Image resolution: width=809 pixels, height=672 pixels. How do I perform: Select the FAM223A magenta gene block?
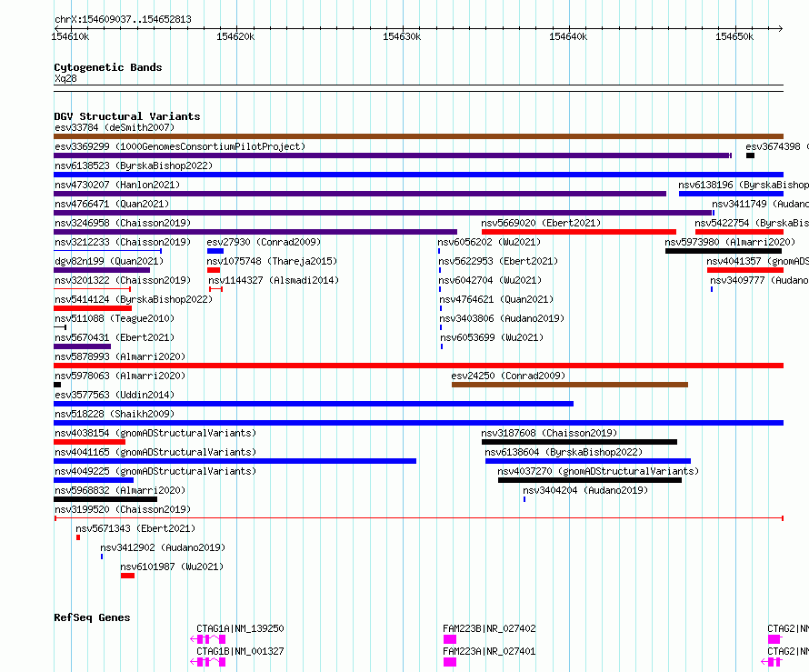pyautogui.click(x=450, y=662)
